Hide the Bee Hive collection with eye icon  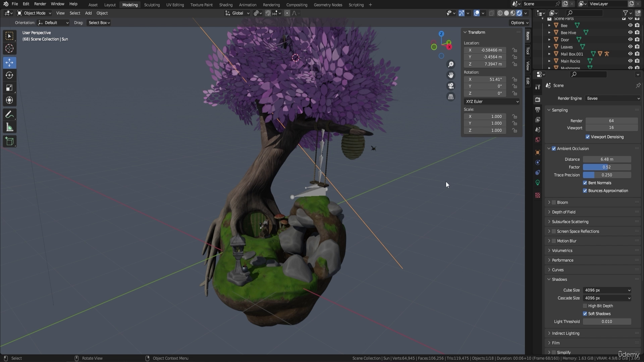coord(630,33)
